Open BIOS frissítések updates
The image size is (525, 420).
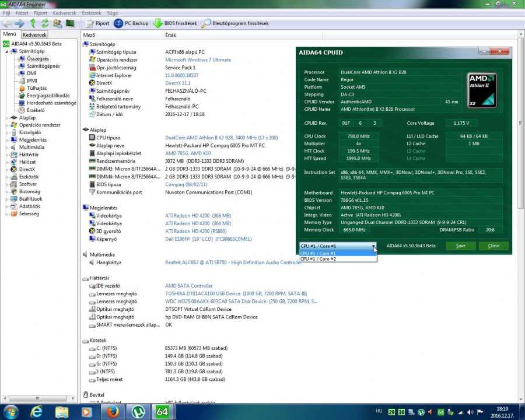tap(175, 23)
